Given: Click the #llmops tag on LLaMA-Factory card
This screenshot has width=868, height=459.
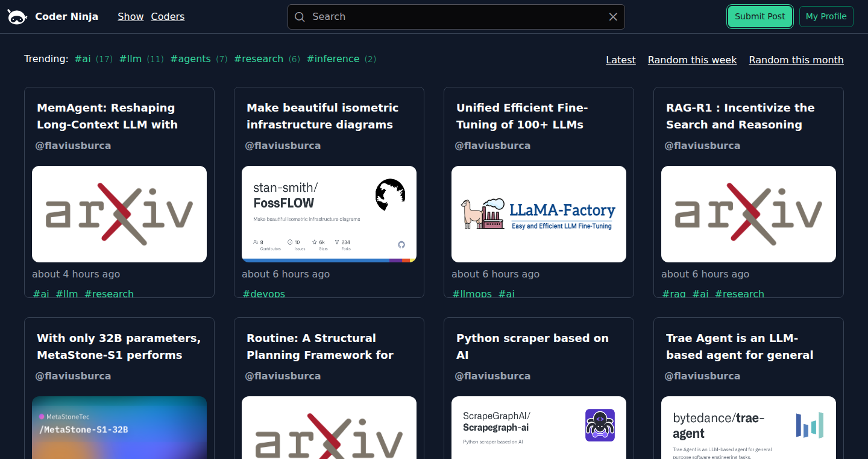Looking at the screenshot, I should (x=472, y=293).
